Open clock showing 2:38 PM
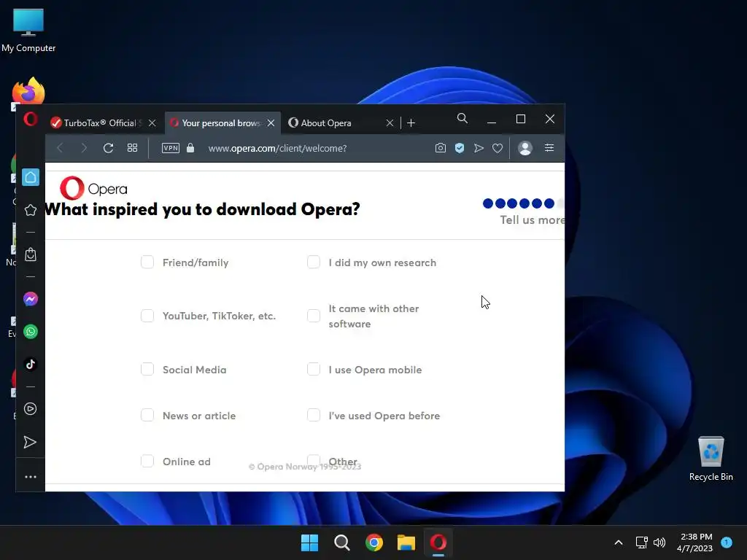This screenshot has width=747, height=560. click(695, 542)
